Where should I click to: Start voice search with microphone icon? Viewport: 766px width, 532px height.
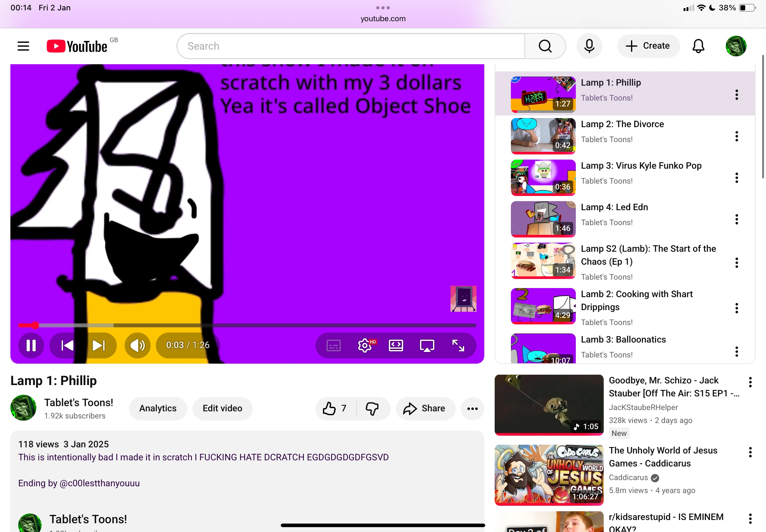(589, 46)
